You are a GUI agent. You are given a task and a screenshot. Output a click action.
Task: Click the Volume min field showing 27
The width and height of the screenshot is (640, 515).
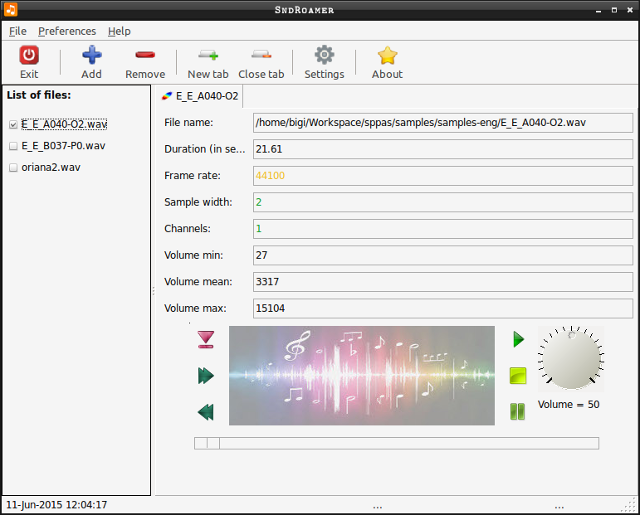443,255
